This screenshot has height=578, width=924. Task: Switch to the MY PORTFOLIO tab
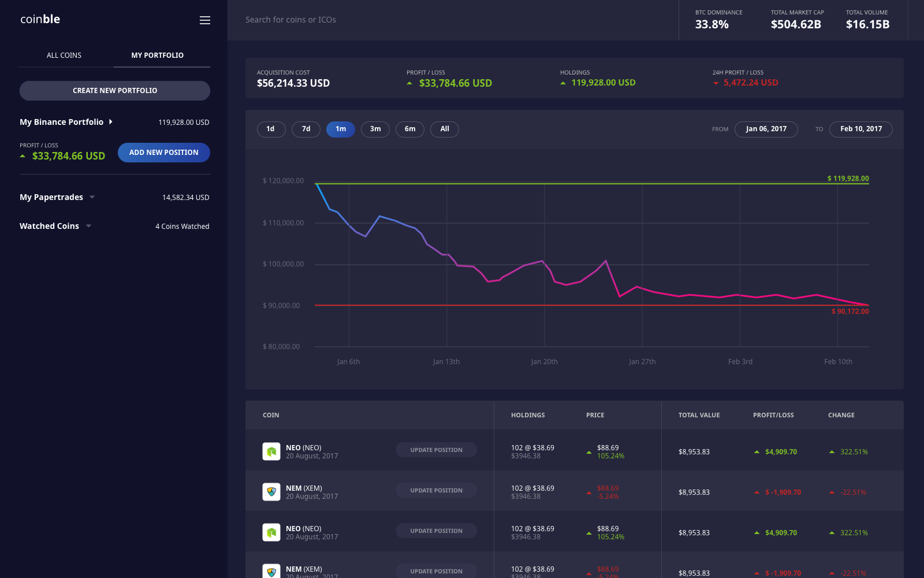tap(158, 55)
